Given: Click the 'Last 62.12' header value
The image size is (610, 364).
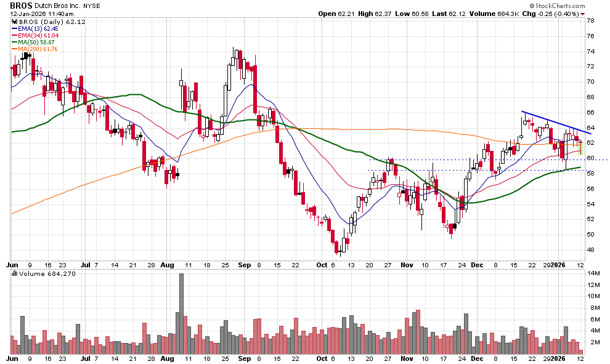Looking at the screenshot, I should click(x=449, y=14).
